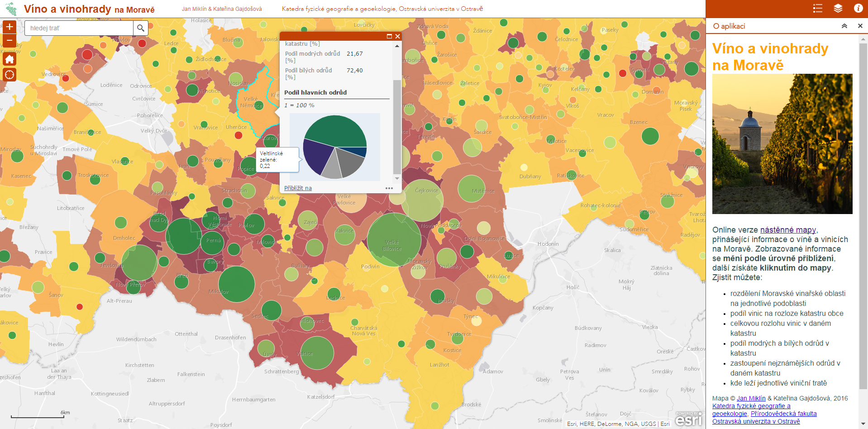Screen dimensions: 868x429
Task: Open the legend list icon
Action: point(817,9)
